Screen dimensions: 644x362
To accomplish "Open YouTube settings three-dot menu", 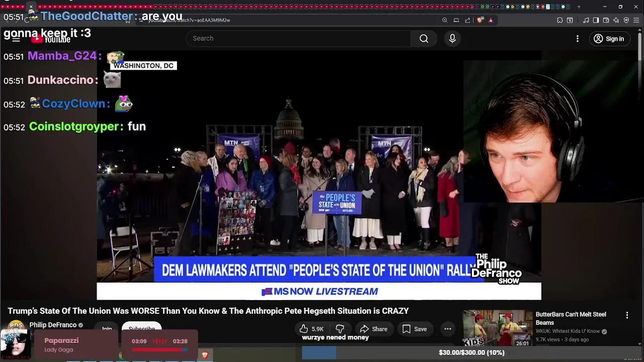I will point(578,39).
